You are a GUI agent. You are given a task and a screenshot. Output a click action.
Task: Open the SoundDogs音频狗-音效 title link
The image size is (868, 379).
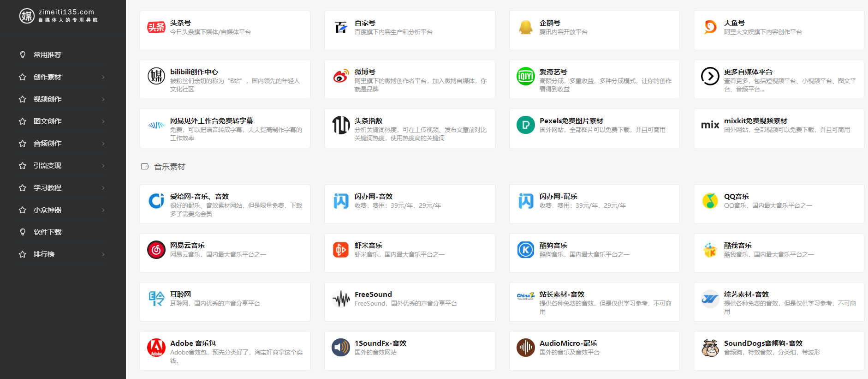coord(763,343)
